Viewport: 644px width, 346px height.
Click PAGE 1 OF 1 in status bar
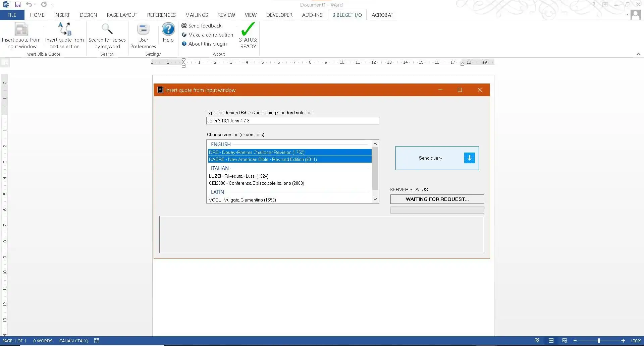pos(14,341)
